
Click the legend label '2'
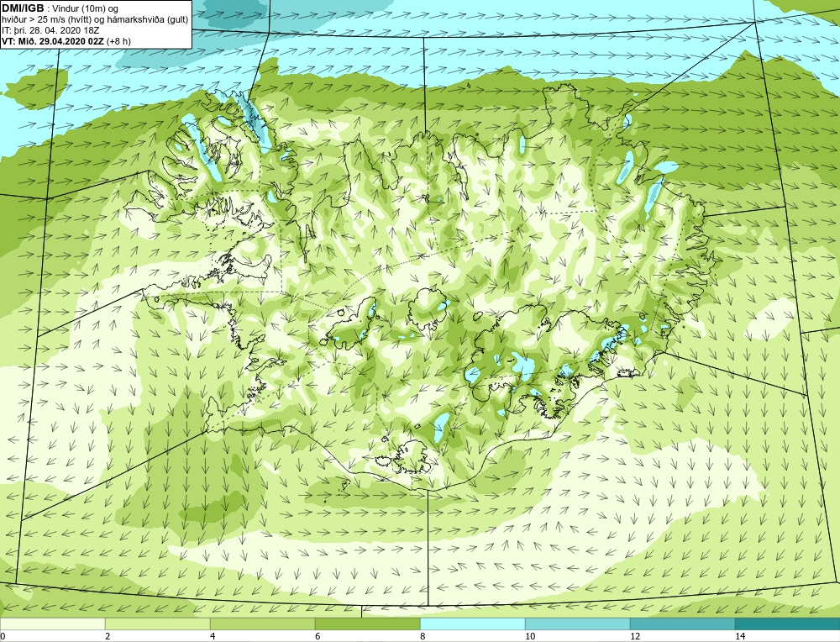[x=108, y=636]
